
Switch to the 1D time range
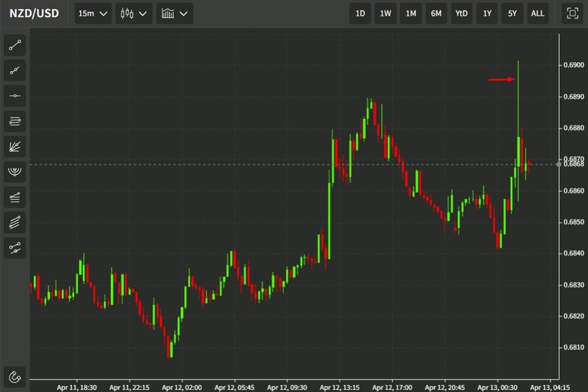(x=360, y=13)
